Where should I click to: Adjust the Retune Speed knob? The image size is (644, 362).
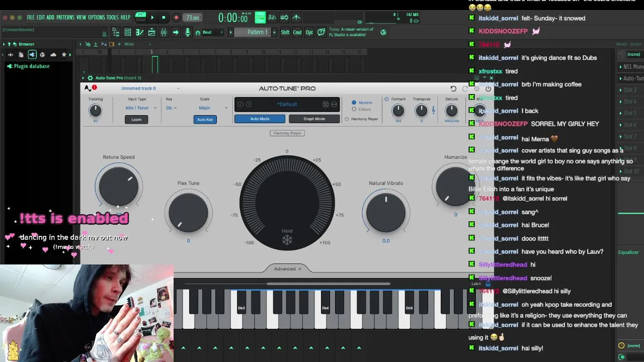pos(118,186)
